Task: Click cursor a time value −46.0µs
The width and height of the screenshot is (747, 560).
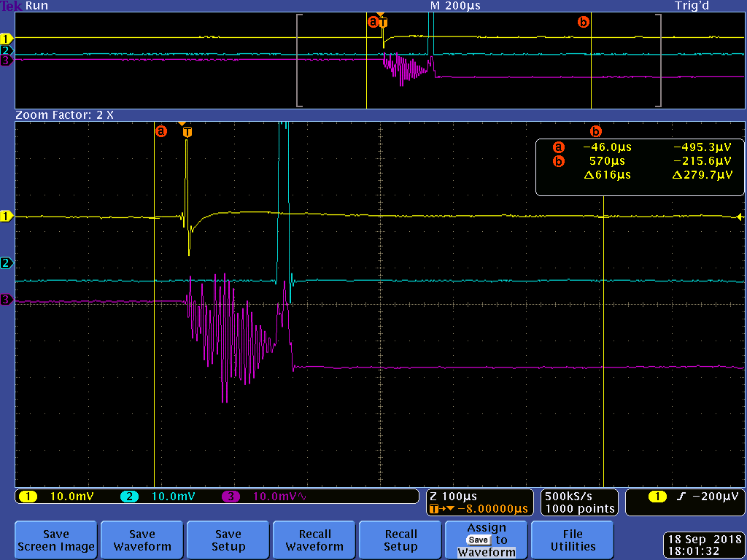Action: click(607, 147)
